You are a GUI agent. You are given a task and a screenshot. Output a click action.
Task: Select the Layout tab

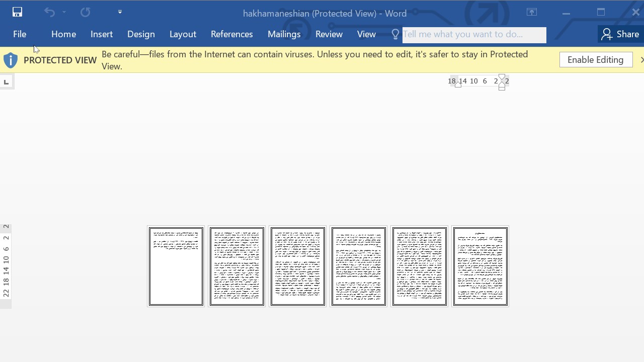pos(183,34)
